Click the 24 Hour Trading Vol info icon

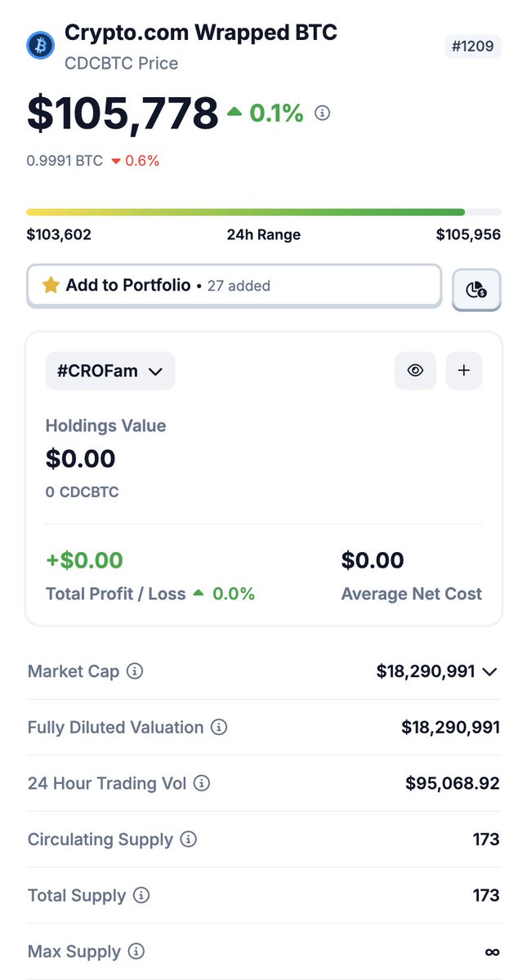click(202, 783)
